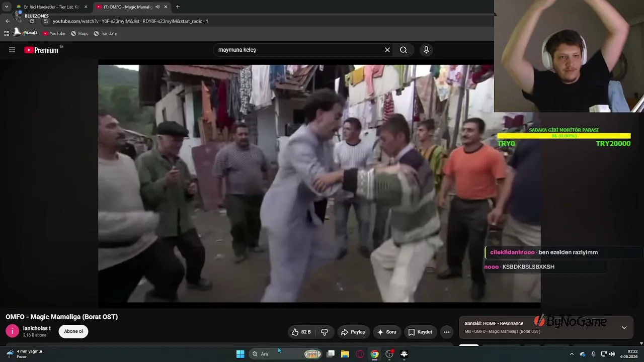
Task: Open the tray microphone indicator
Action: click(593, 354)
